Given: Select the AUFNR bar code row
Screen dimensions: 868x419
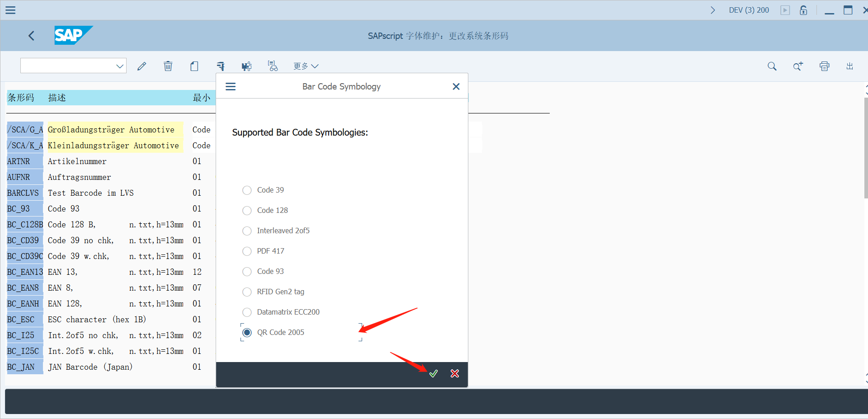Looking at the screenshot, I should pos(25,177).
